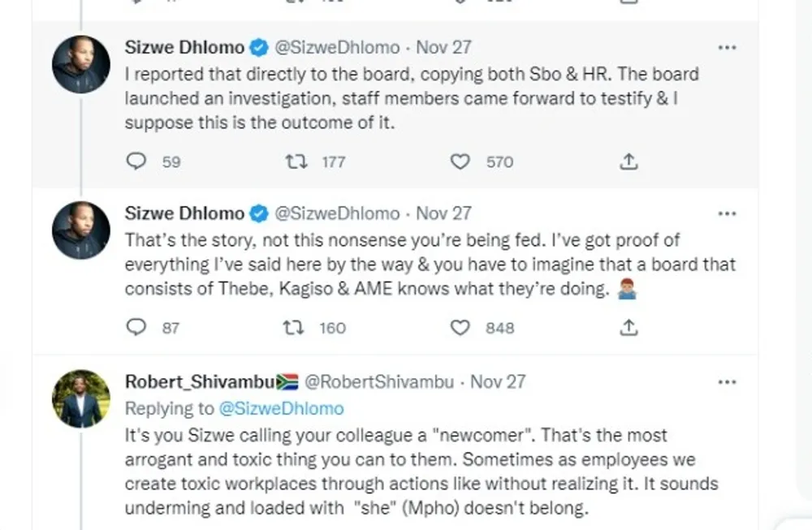Open more options on the "That's the story" tweet
812x530 pixels.
[728, 213]
